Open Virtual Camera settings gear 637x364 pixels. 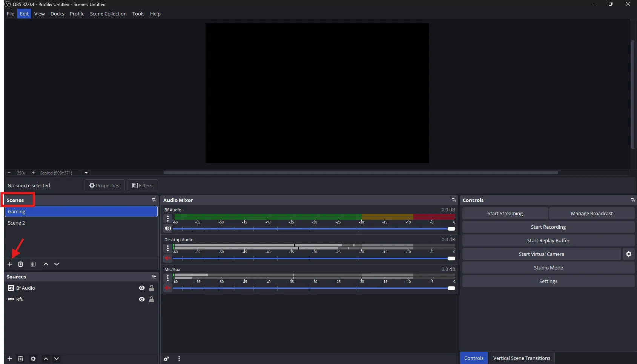pyautogui.click(x=628, y=254)
